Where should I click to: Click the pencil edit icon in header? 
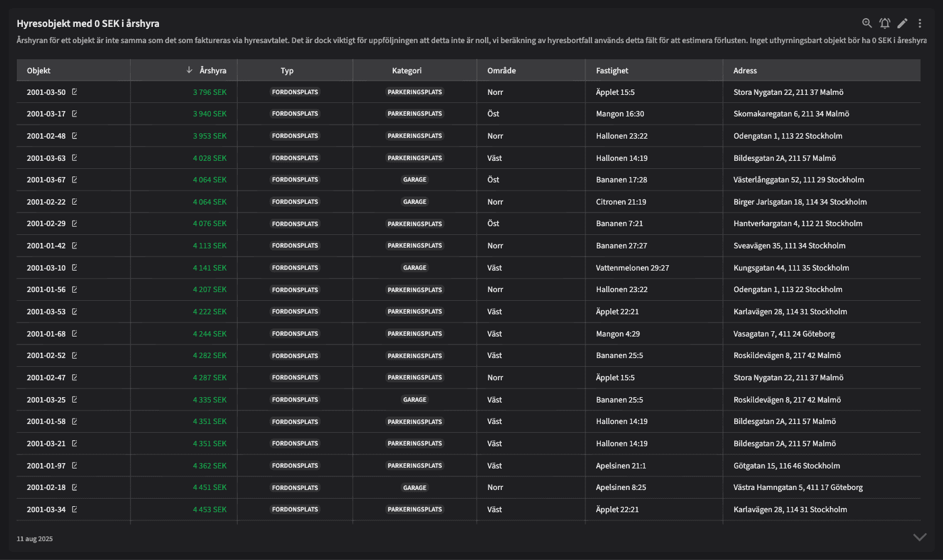(x=903, y=23)
